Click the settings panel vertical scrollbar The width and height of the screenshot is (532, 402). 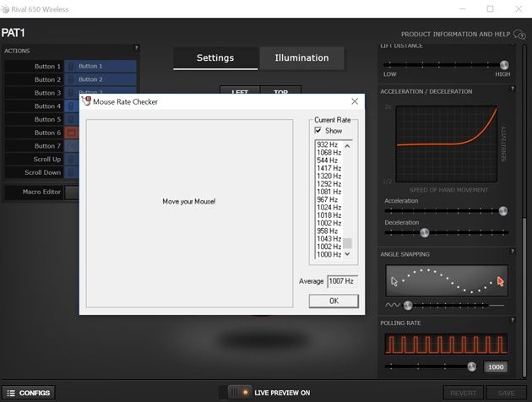coord(524,296)
